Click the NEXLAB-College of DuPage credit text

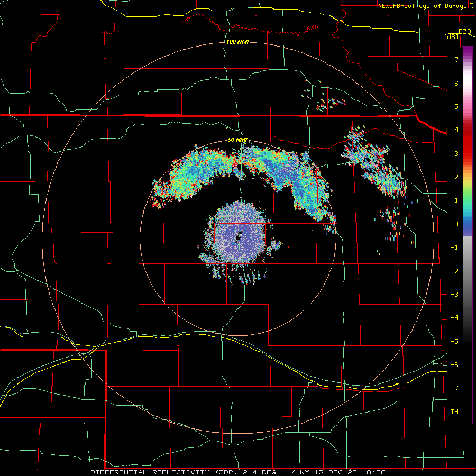(x=422, y=6)
